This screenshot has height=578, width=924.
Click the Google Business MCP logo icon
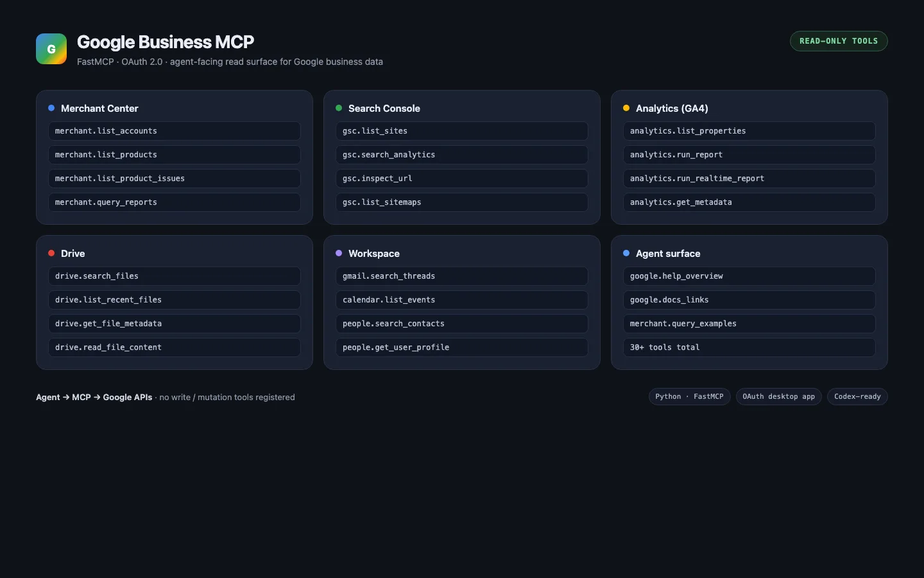click(x=51, y=49)
